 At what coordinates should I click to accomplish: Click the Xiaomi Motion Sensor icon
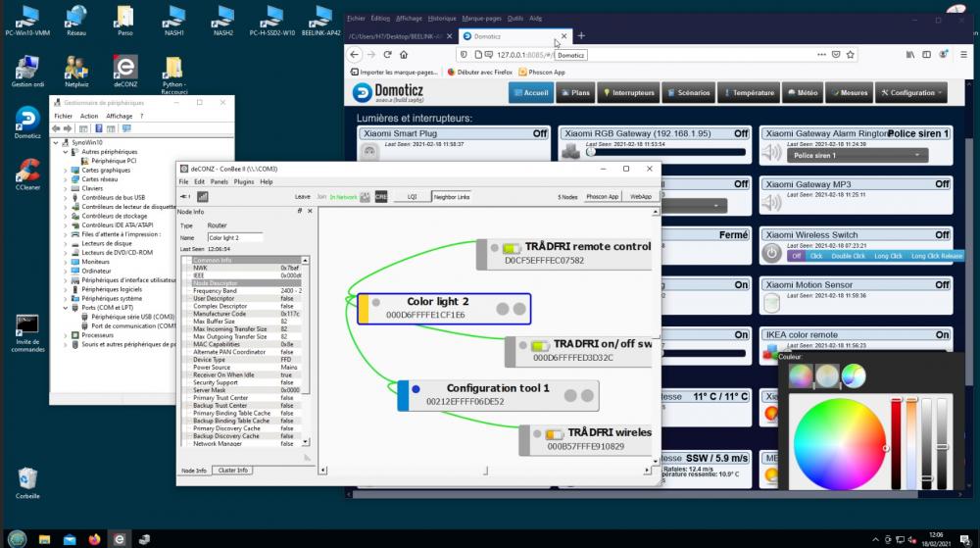pos(771,303)
